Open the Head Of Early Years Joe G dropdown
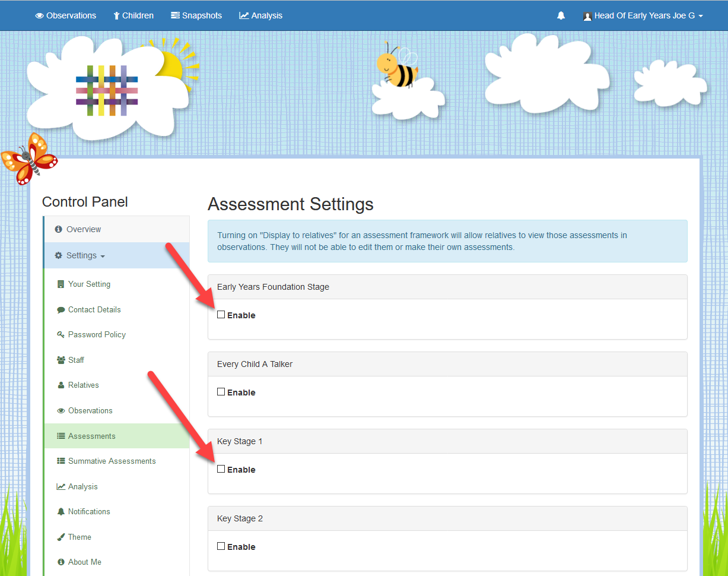728x576 pixels. (x=643, y=16)
